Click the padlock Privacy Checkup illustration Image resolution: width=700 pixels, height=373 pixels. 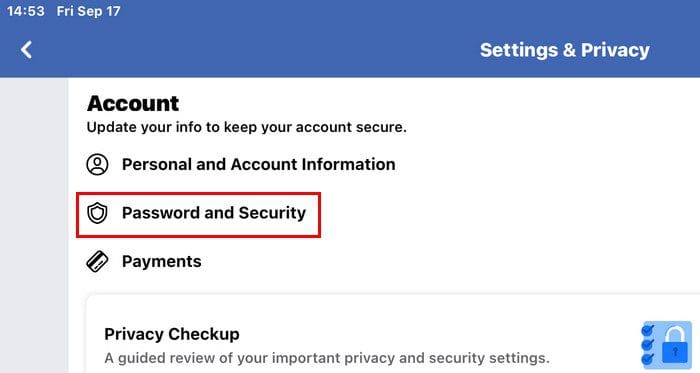[x=667, y=345]
